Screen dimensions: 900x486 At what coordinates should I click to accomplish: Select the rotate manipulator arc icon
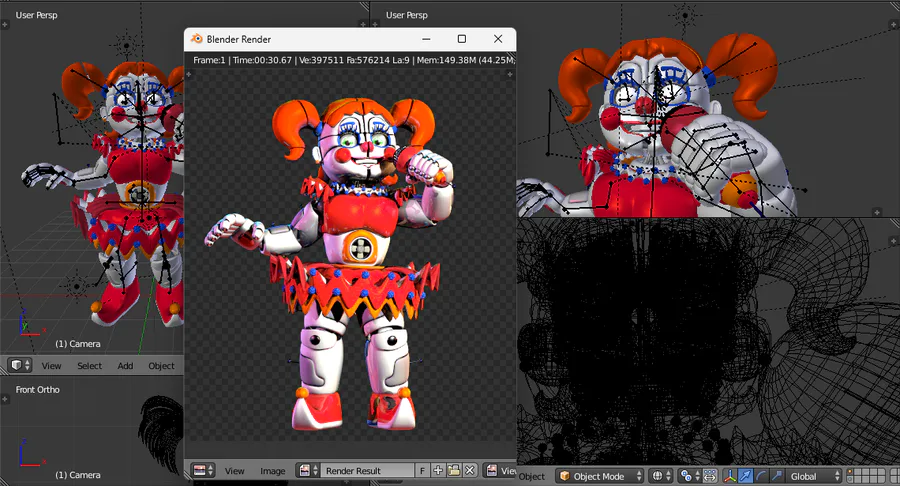tap(761, 476)
